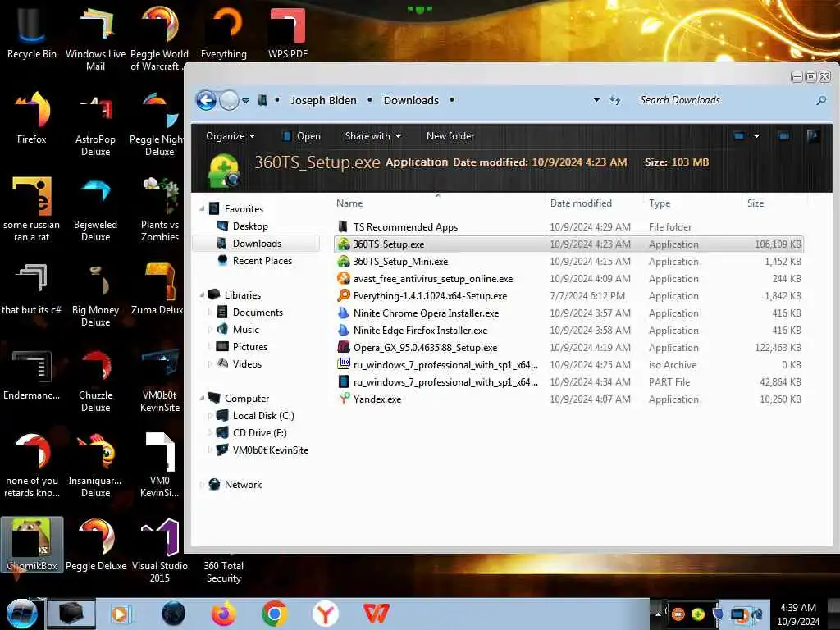Click the Forward navigation arrow in Explorer
This screenshot has width=840, height=630.
coord(230,100)
